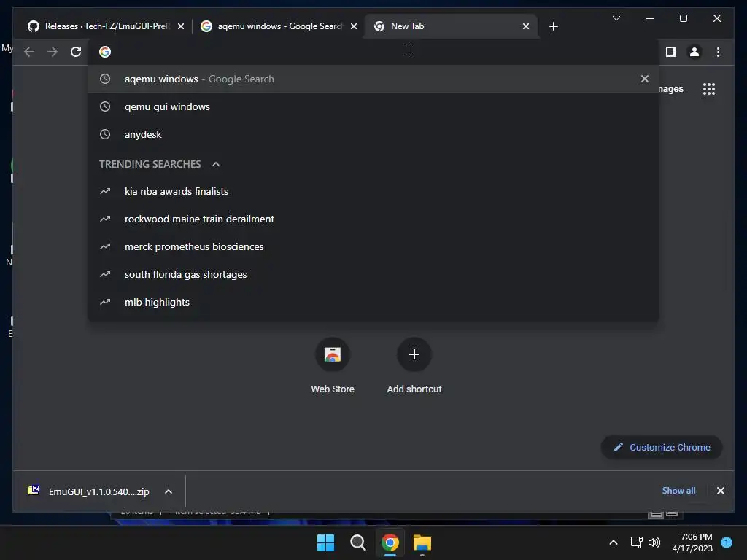This screenshot has width=747, height=560.
Task: Click the Google icon in address bar
Action: (x=105, y=52)
